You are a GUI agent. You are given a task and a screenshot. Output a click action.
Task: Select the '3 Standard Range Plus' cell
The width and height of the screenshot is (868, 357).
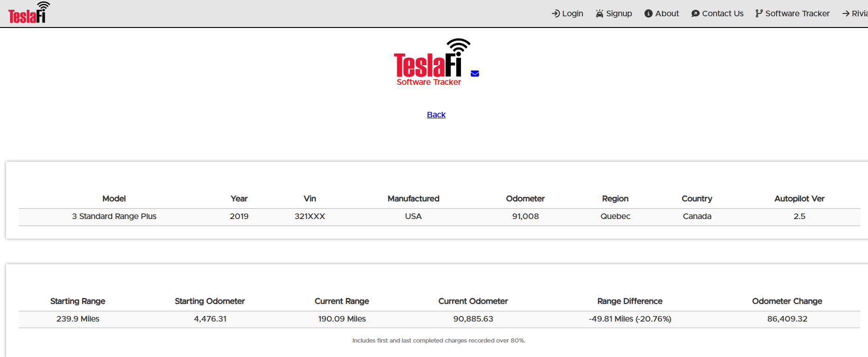114,216
